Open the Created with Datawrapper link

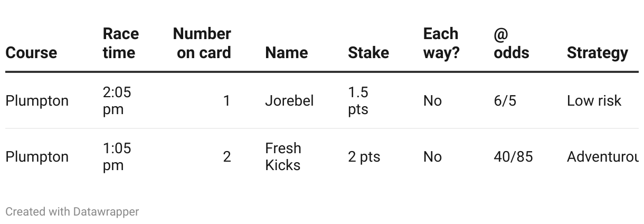tap(72, 212)
